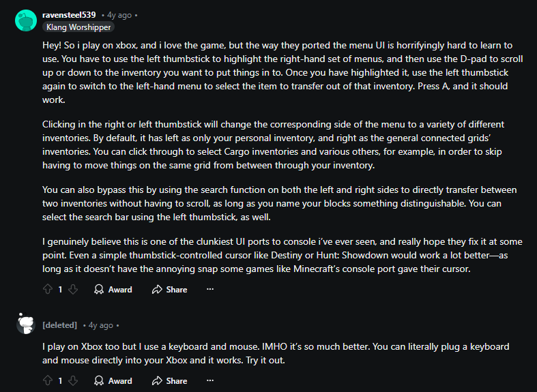The image size is (537, 392).
Task: Downvote the deleted user's comment
Action: coord(73,381)
